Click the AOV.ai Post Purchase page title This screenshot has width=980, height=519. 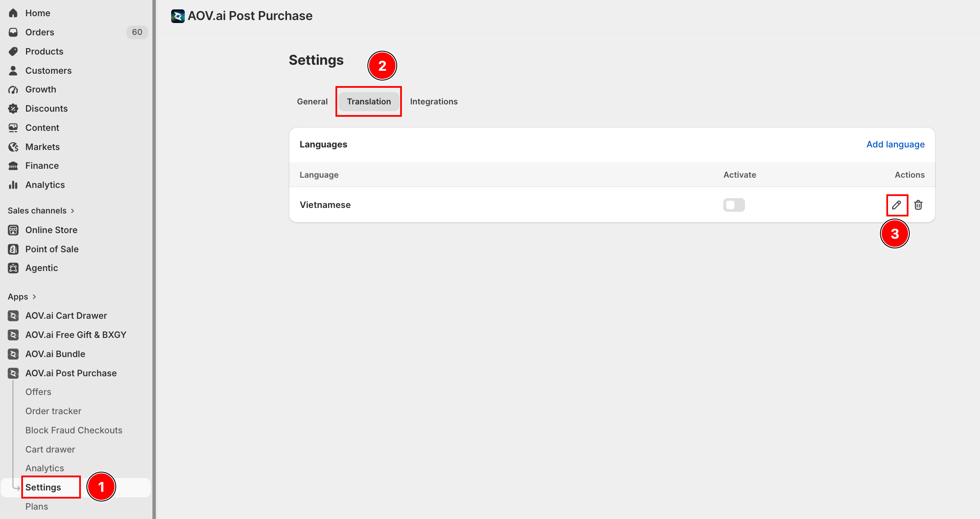click(x=250, y=16)
